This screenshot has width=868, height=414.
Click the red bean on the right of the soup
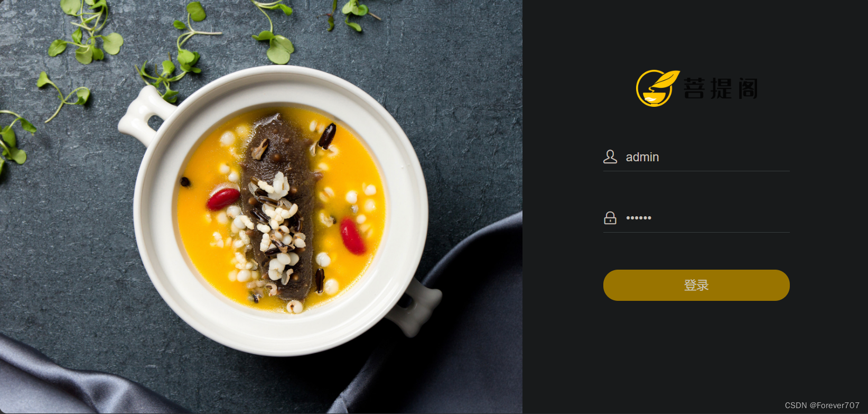(352, 236)
